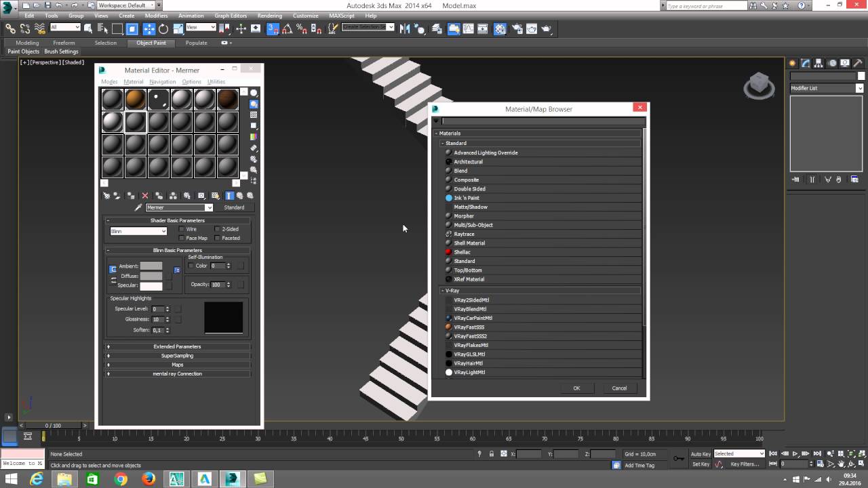868x488 pixels.
Task: Open the Graph Editors menu
Action: (231, 16)
